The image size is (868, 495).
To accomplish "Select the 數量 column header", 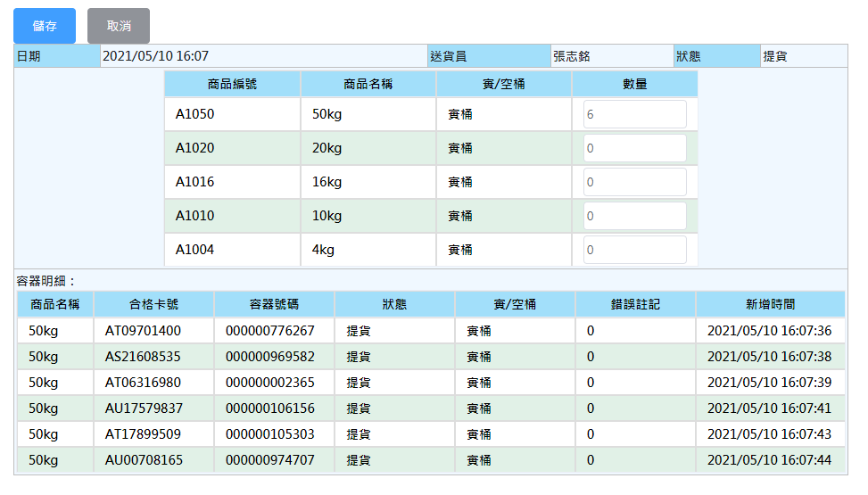I will [x=635, y=84].
